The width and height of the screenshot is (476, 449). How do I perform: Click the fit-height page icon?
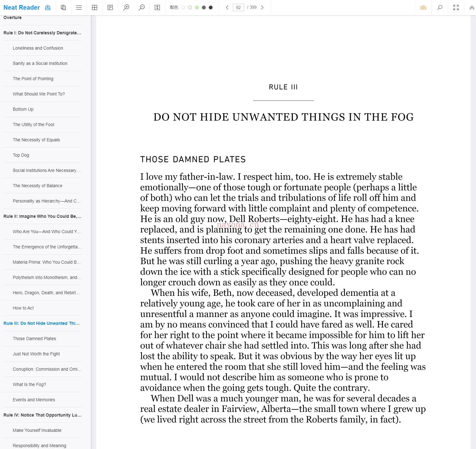coord(157,7)
